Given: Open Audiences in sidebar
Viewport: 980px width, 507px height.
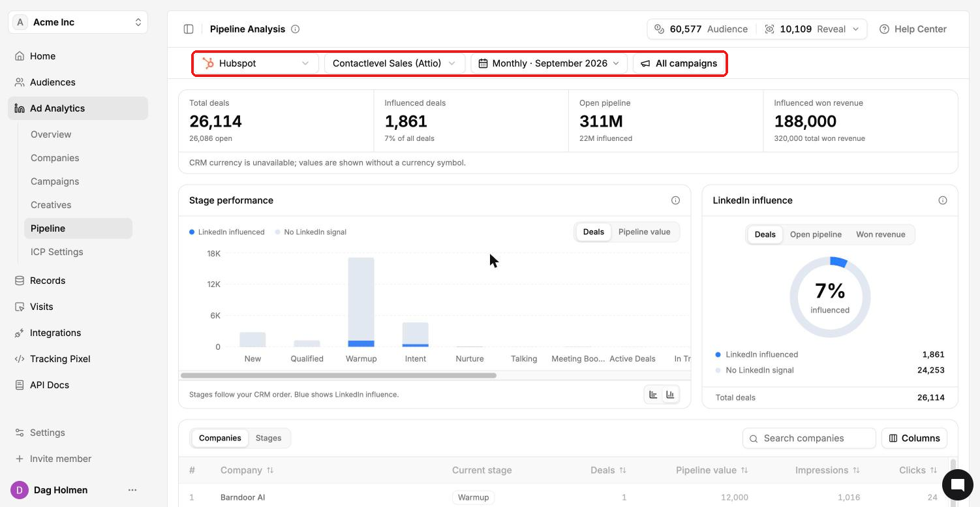Looking at the screenshot, I should [x=78, y=82].
